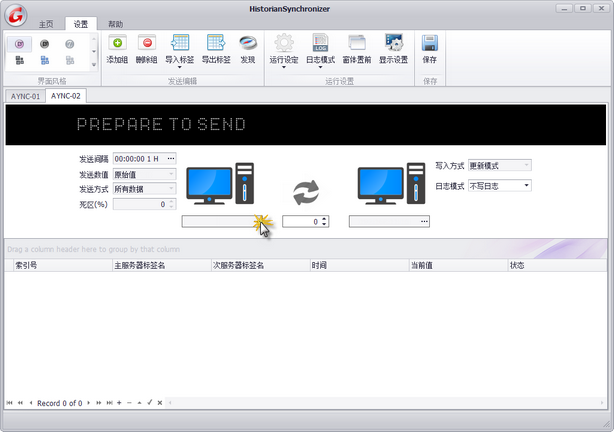Select the AYNC-02 tab
This screenshot has width=614, height=432.
[x=66, y=96]
